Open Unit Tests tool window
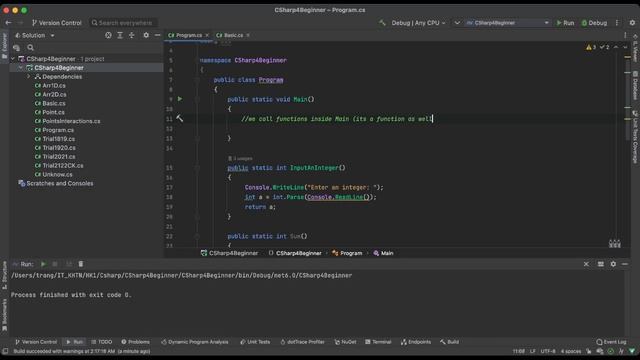This screenshot has height=360, width=640. 255,342
